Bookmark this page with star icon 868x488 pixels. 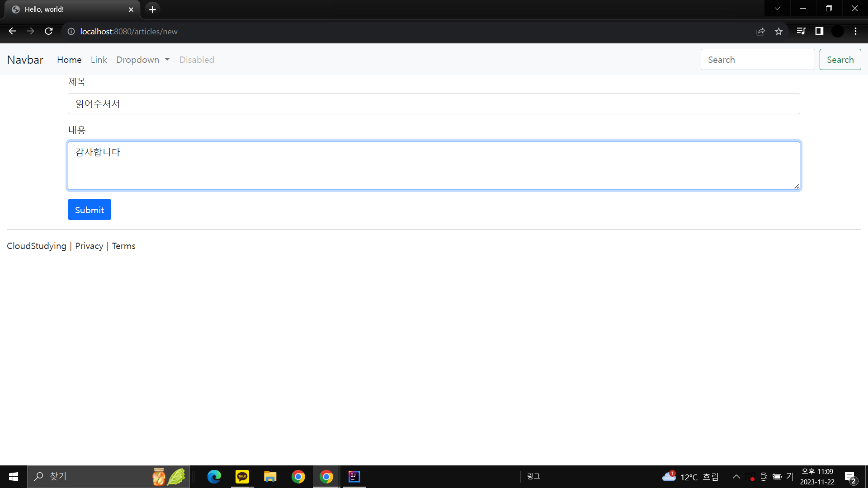(x=778, y=31)
